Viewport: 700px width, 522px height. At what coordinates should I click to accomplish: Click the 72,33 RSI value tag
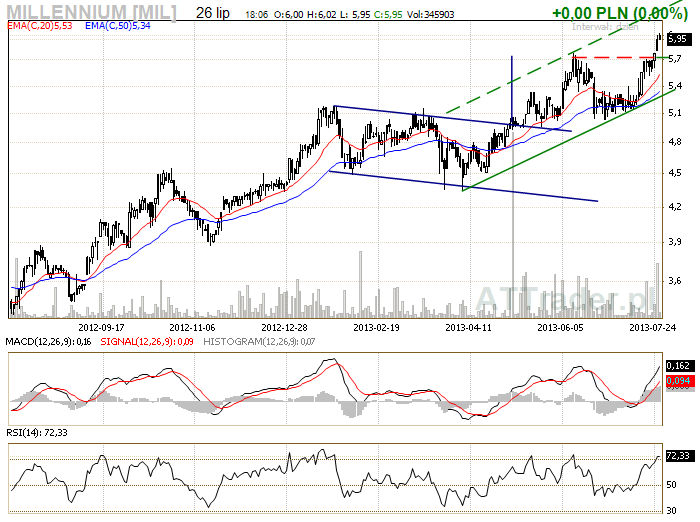coord(678,456)
